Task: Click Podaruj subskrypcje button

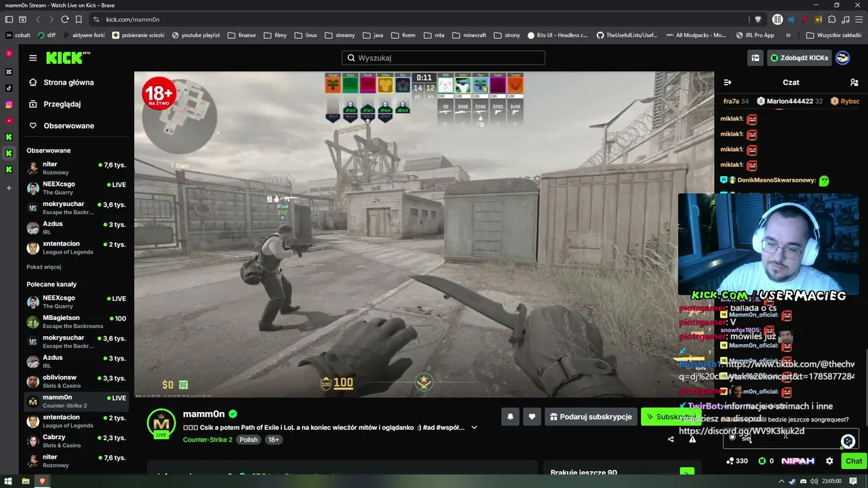Action: 591,417
